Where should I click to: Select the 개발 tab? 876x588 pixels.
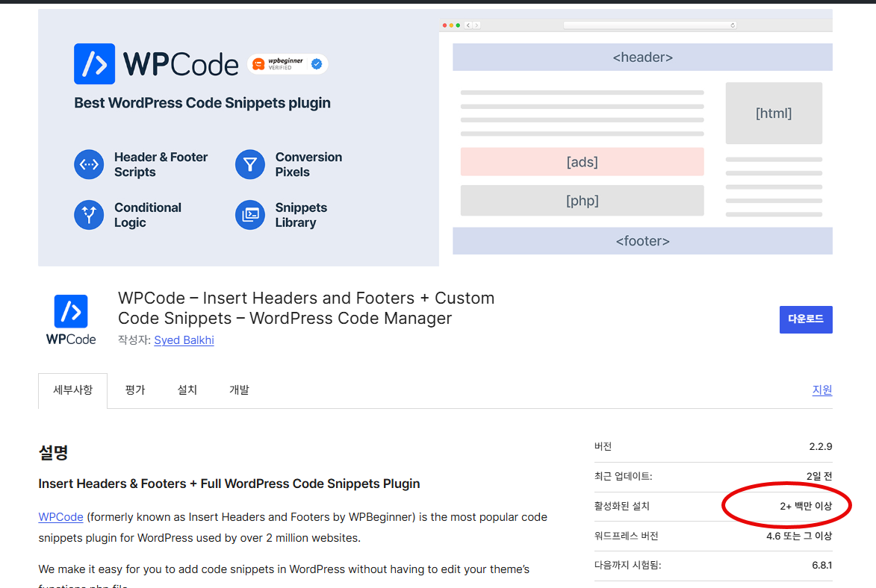point(239,390)
